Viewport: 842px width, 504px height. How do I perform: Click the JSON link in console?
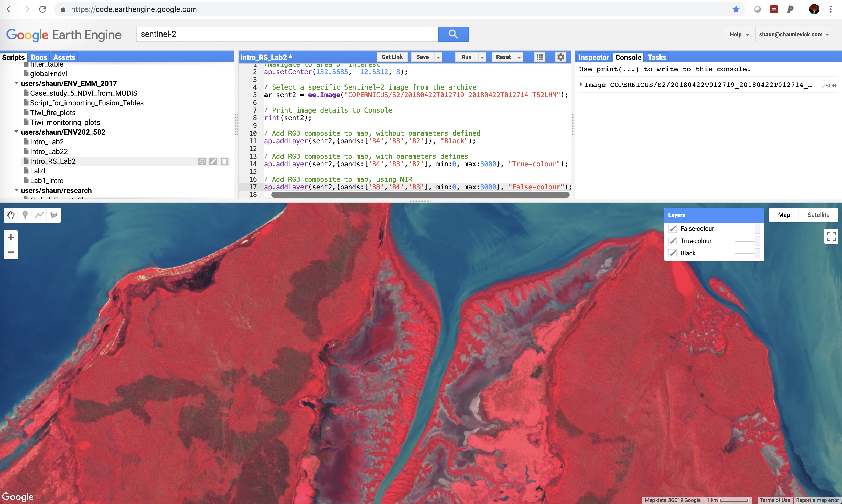[x=829, y=86]
